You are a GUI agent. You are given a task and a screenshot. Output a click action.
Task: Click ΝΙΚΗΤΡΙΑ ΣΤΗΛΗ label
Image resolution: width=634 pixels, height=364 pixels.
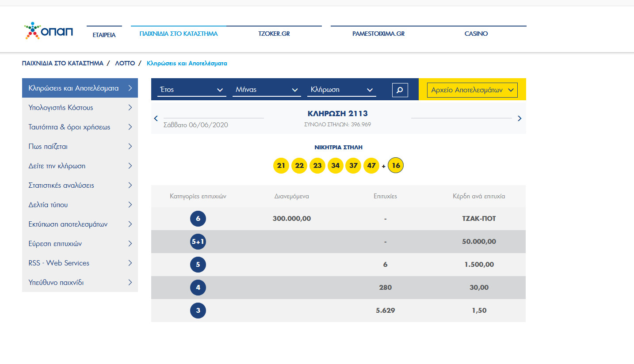pos(338,148)
